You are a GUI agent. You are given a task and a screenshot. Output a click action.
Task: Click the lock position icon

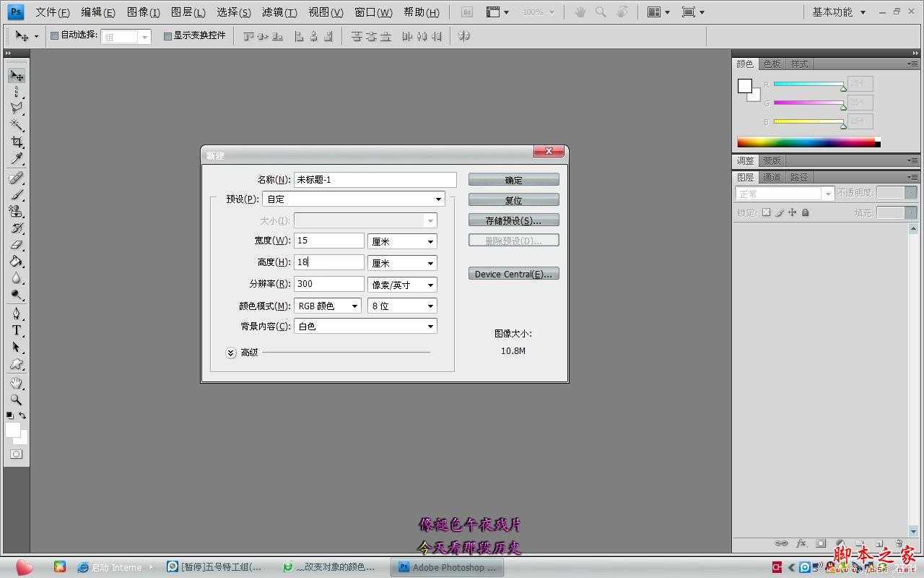[x=793, y=212]
